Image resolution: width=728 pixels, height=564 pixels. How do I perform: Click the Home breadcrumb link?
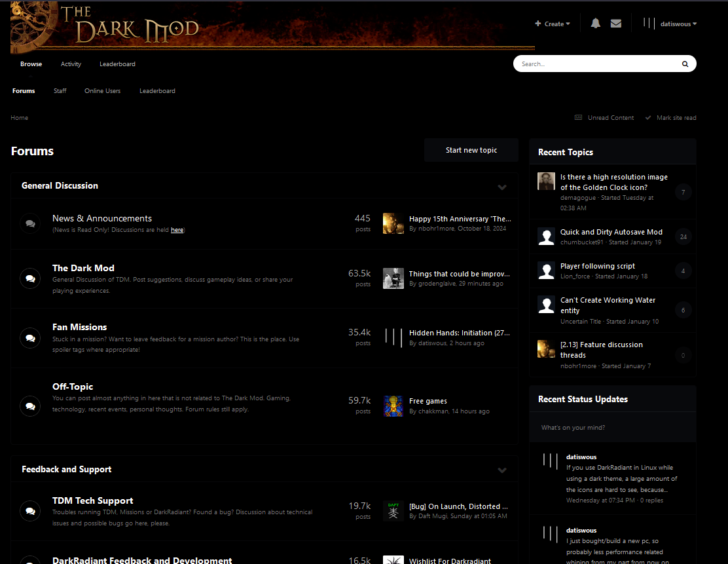[x=20, y=118]
